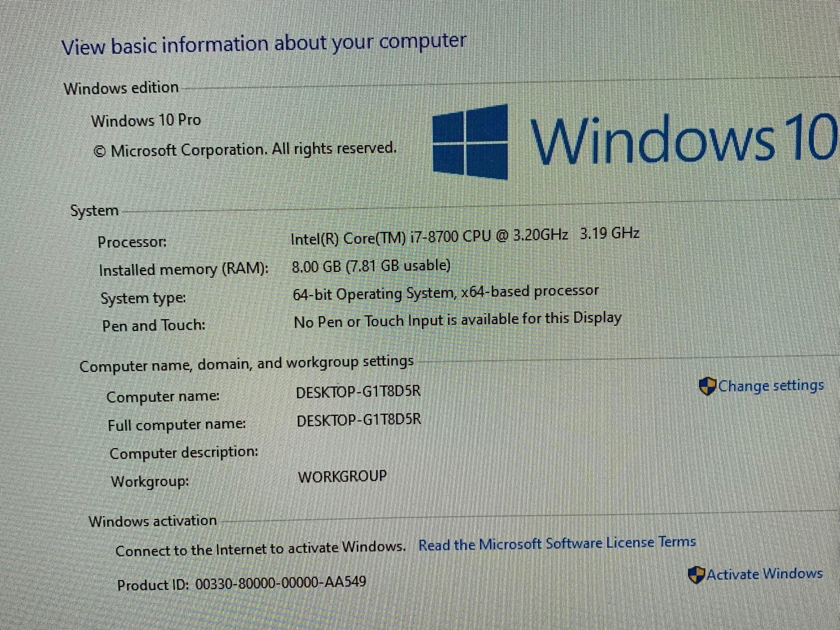Click the 'System type:' label
Image resolution: width=840 pixels, height=630 pixels.
pyautogui.click(x=143, y=298)
